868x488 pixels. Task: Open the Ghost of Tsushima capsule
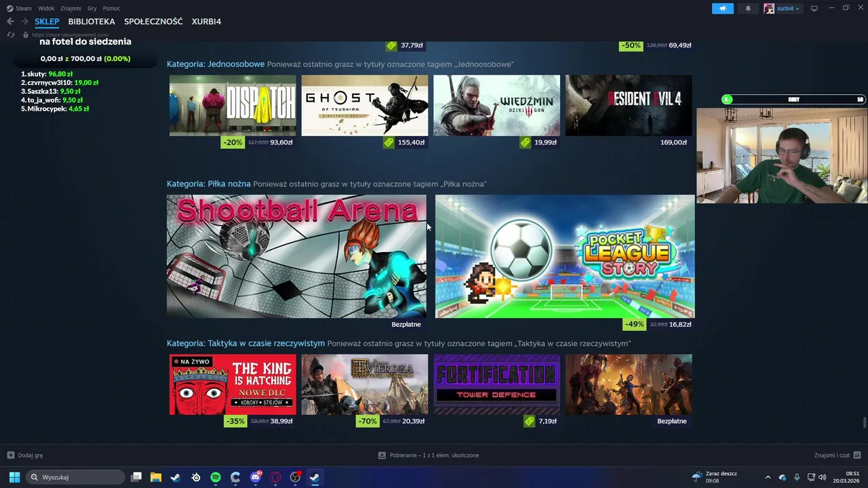coord(365,105)
